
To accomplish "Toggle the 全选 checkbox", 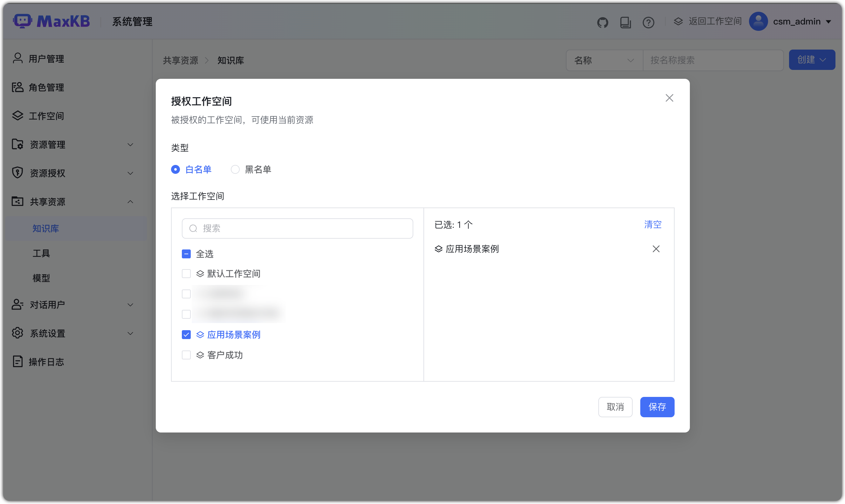I will pyautogui.click(x=186, y=254).
